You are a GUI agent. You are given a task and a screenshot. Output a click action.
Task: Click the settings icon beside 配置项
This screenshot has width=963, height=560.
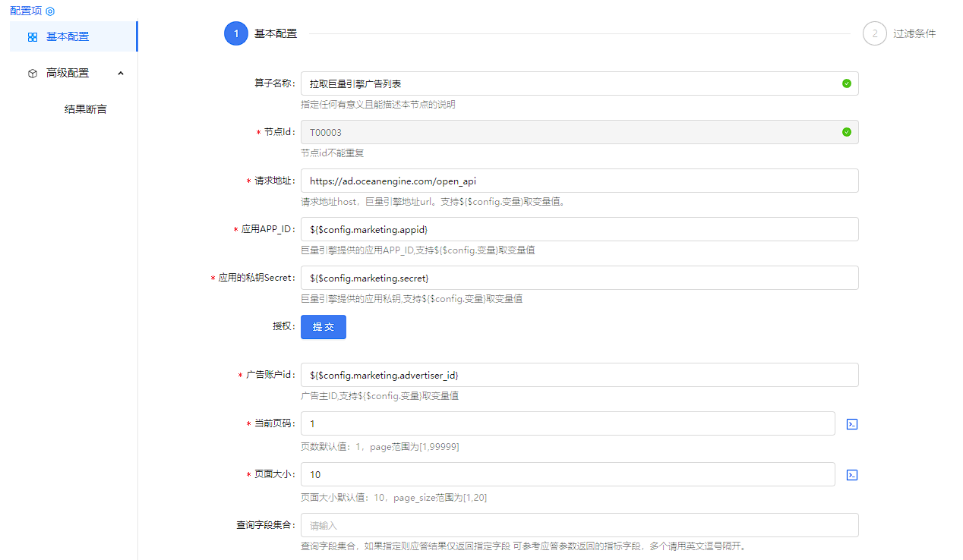click(x=50, y=11)
